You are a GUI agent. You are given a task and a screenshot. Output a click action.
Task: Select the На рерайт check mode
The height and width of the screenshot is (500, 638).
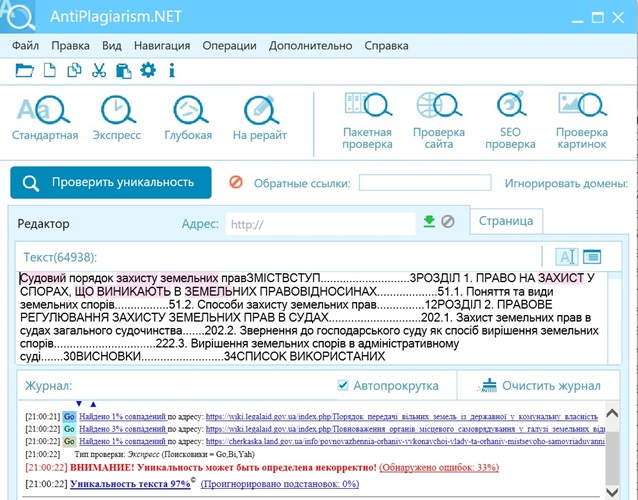(x=260, y=118)
